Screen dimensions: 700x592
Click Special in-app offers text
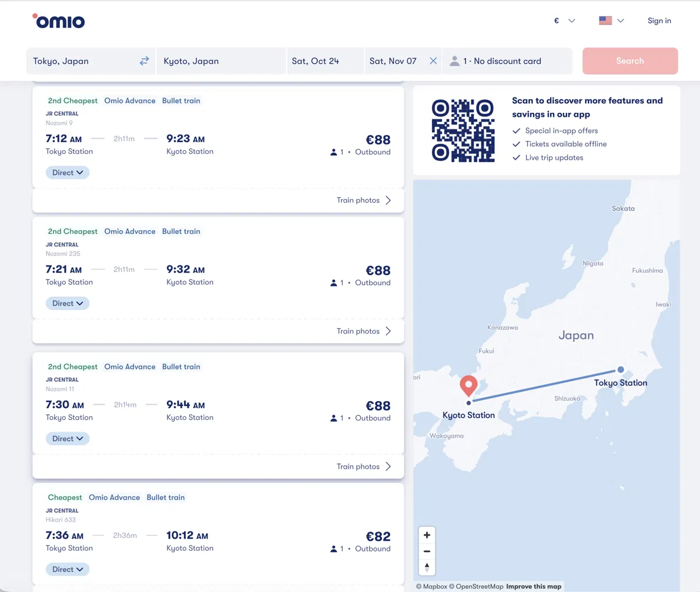tap(561, 131)
